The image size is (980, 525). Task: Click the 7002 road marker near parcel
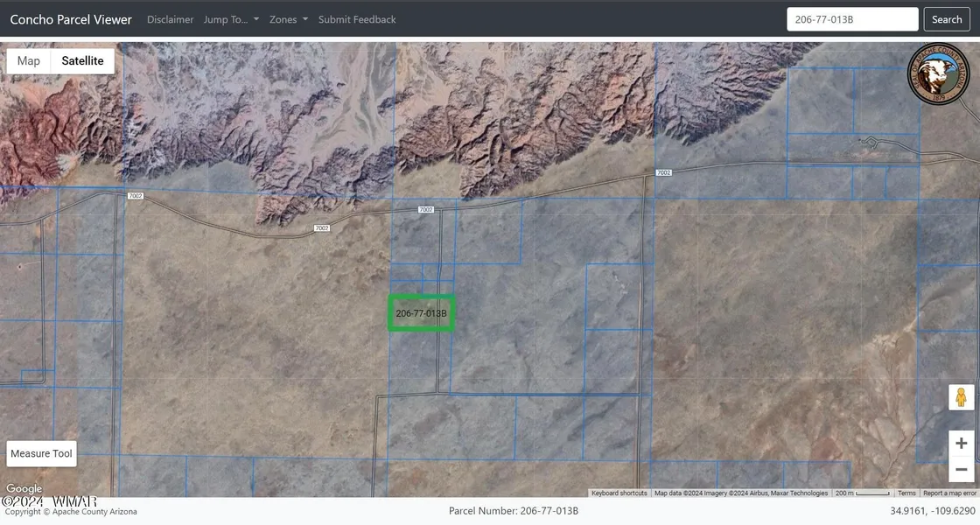[425, 210]
